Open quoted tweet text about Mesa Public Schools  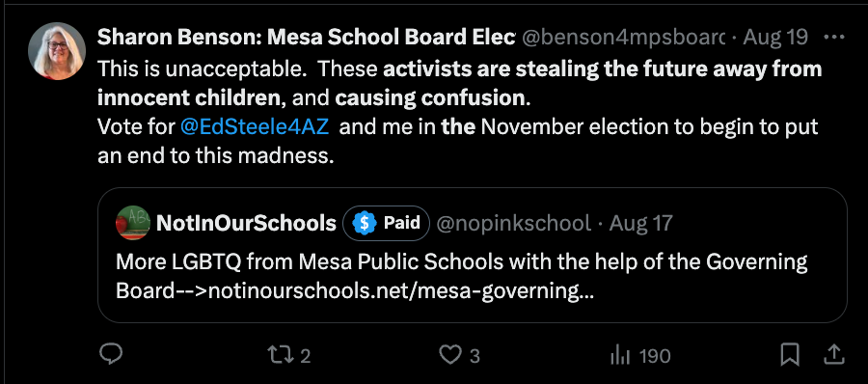(462, 275)
